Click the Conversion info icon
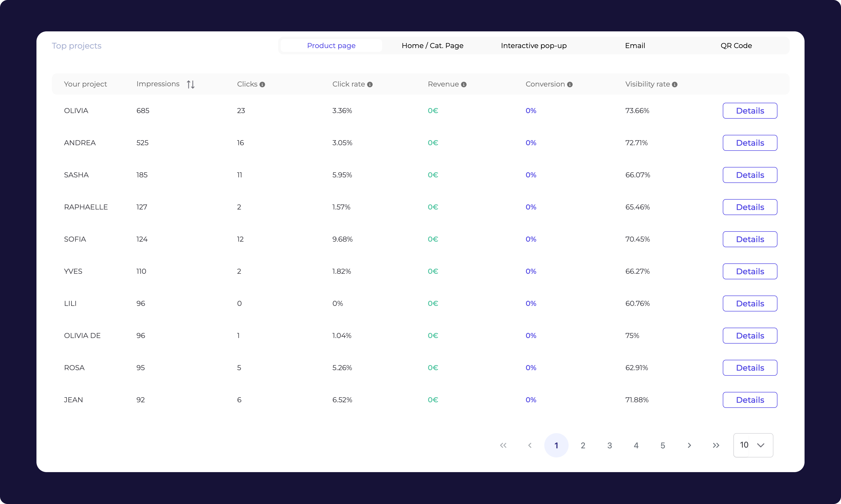The image size is (841, 504). (570, 85)
